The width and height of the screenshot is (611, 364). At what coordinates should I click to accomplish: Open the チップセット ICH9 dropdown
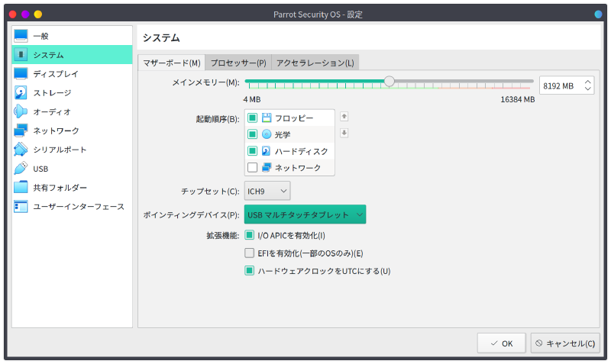[267, 191]
